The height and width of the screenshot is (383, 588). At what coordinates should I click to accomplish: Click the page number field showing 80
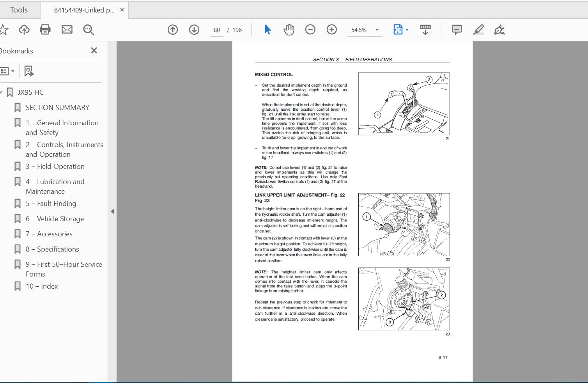[217, 30]
